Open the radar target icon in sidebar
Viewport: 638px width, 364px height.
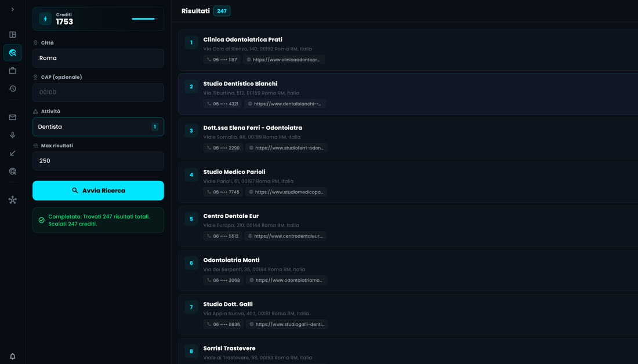13,171
